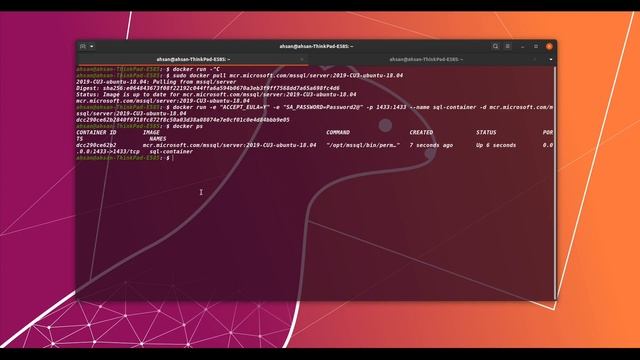Click the 'sql-container' name value
Screen dimensions: 640x360
[x=171, y=151]
